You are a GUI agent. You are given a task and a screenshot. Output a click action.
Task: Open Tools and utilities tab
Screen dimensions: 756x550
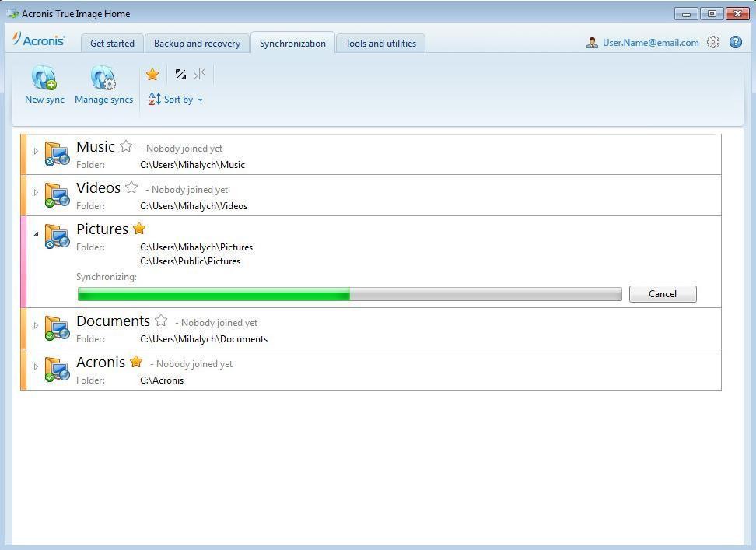(380, 44)
